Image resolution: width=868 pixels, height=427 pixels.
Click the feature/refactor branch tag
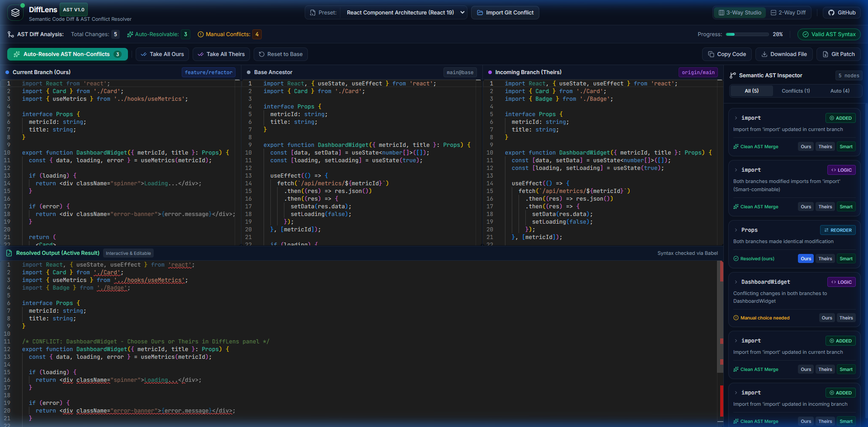(208, 72)
